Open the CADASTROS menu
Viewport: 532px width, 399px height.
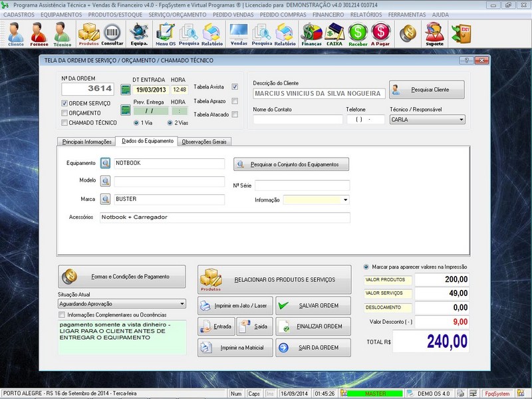(19, 15)
